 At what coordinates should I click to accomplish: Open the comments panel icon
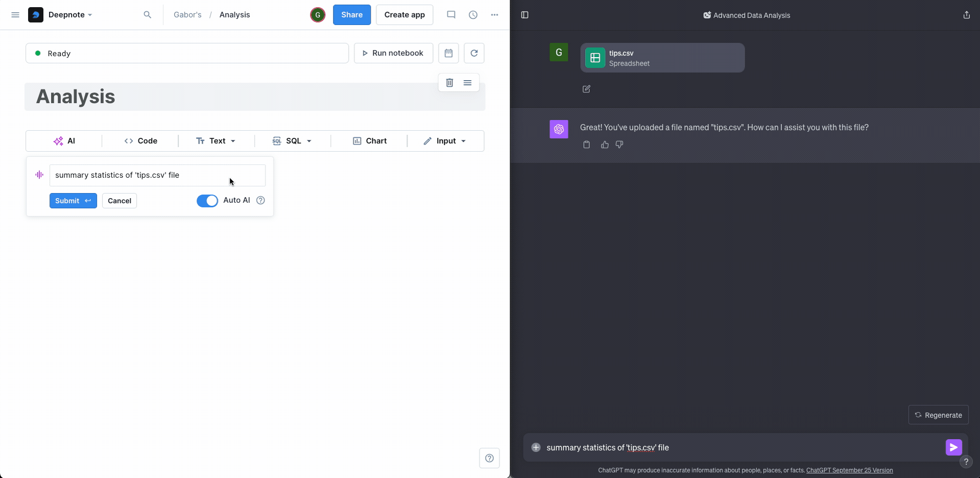(x=451, y=15)
